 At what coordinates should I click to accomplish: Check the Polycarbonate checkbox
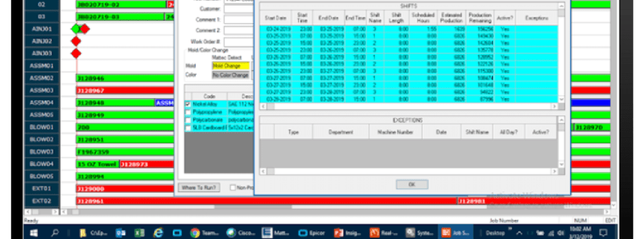pyautogui.click(x=188, y=120)
